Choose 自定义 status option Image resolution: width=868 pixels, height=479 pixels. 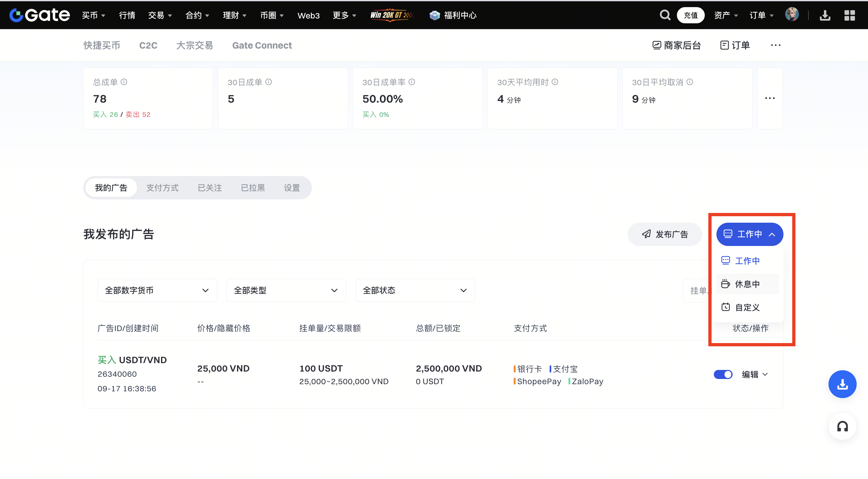747,307
